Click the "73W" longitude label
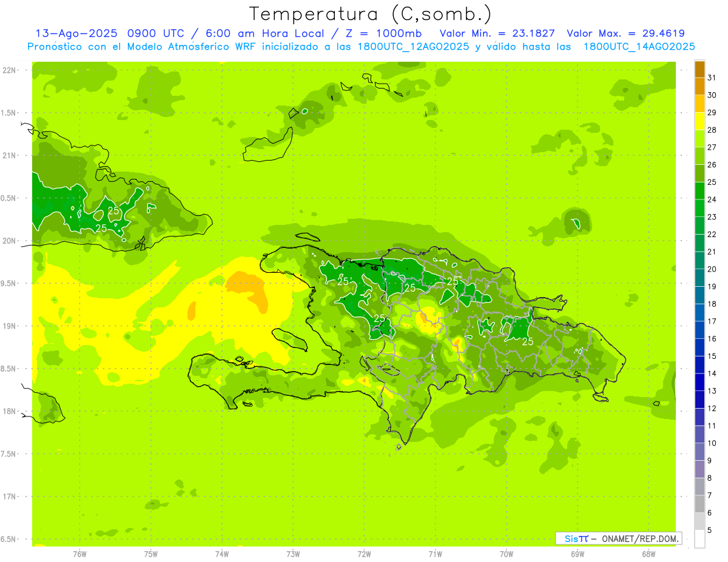 [x=293, y=554]
